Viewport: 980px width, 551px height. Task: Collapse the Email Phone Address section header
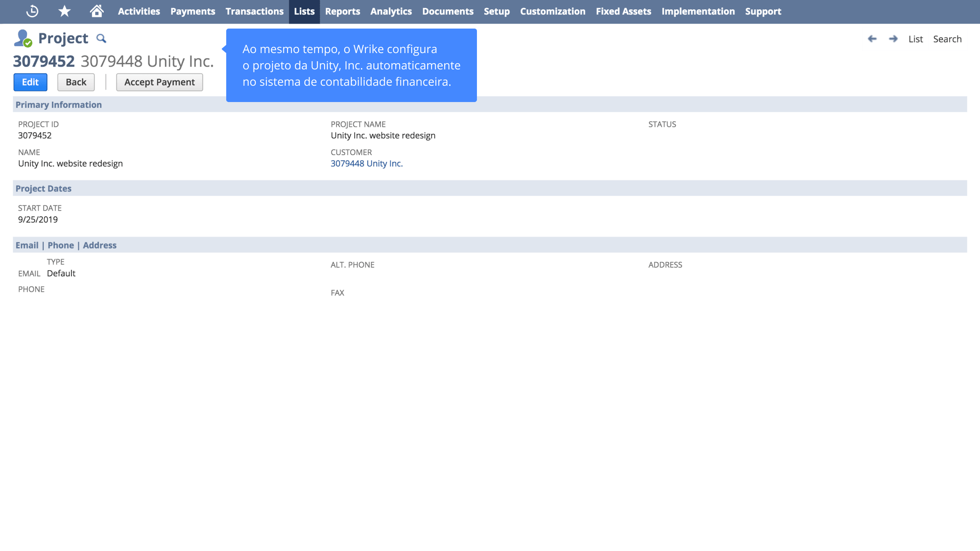[490, 245]
